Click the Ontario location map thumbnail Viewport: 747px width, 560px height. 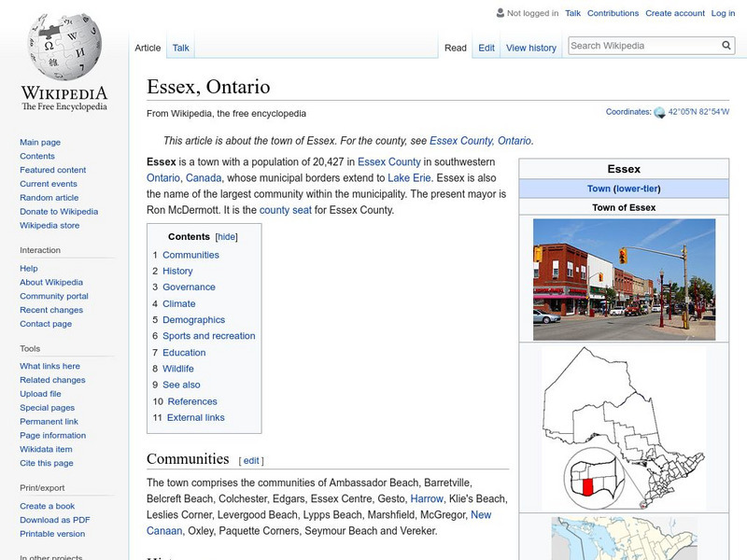(x=626, y=423)
